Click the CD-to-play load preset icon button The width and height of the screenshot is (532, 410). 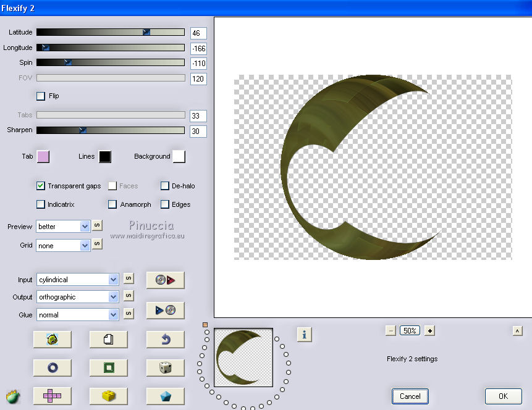point(165,280)
